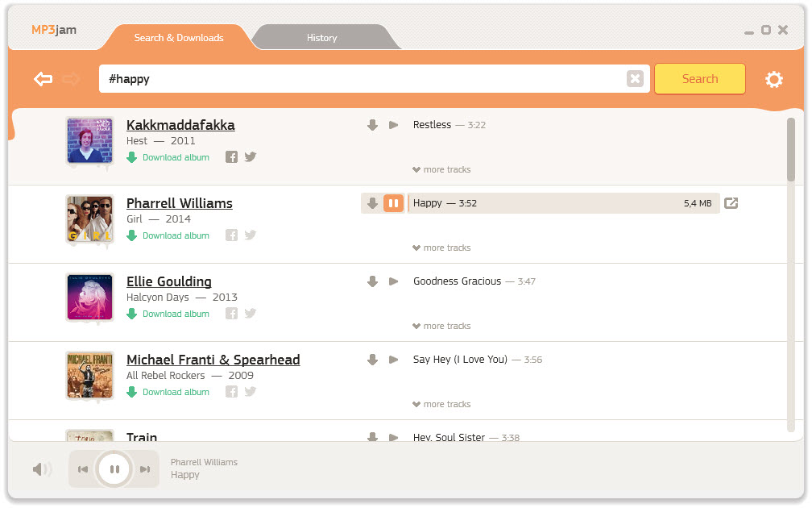Select the Restless track title
812x508 pixels.
(432, 125)
